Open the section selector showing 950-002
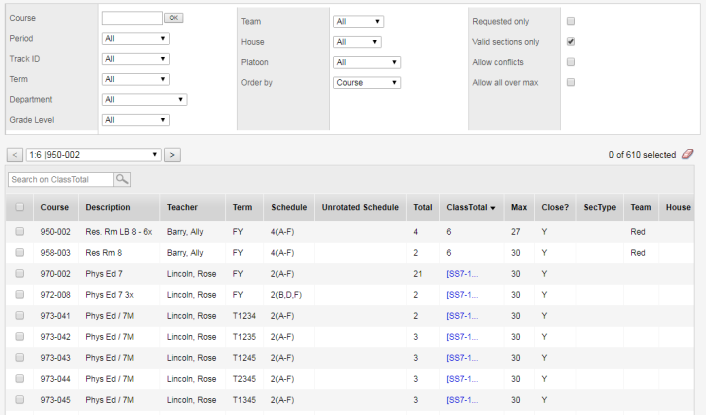 point(93,155)
